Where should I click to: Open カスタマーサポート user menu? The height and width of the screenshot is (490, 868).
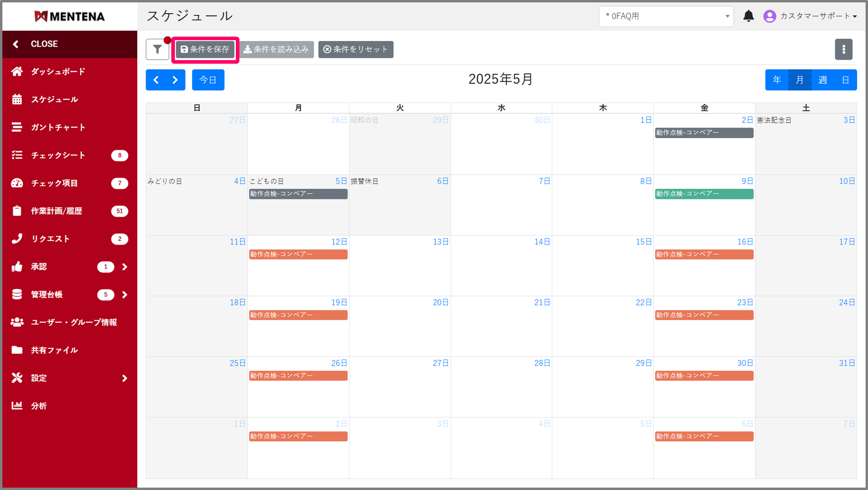pyautogui.click(x=811, y=16)
